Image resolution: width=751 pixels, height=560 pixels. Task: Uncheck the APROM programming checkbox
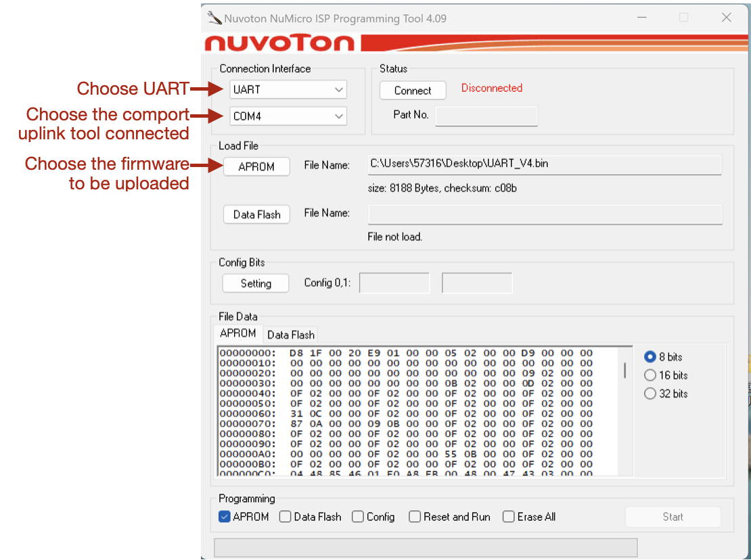coord(225,517)
